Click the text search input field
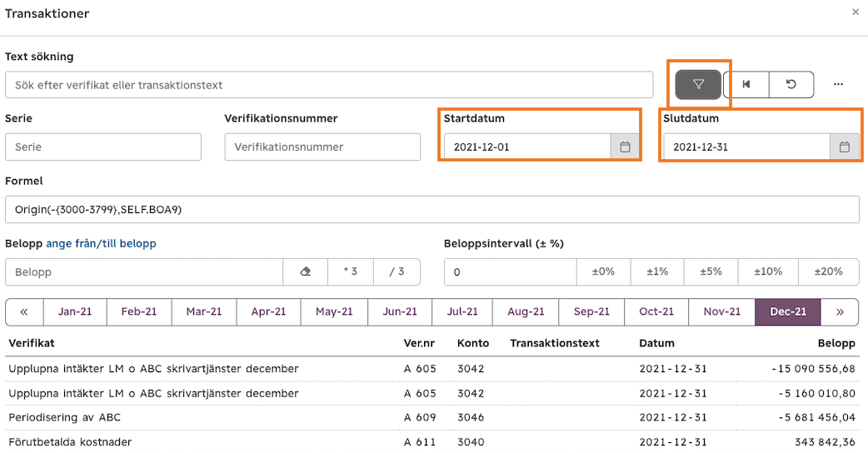The image size is (868, 453). tap(329, 85)
